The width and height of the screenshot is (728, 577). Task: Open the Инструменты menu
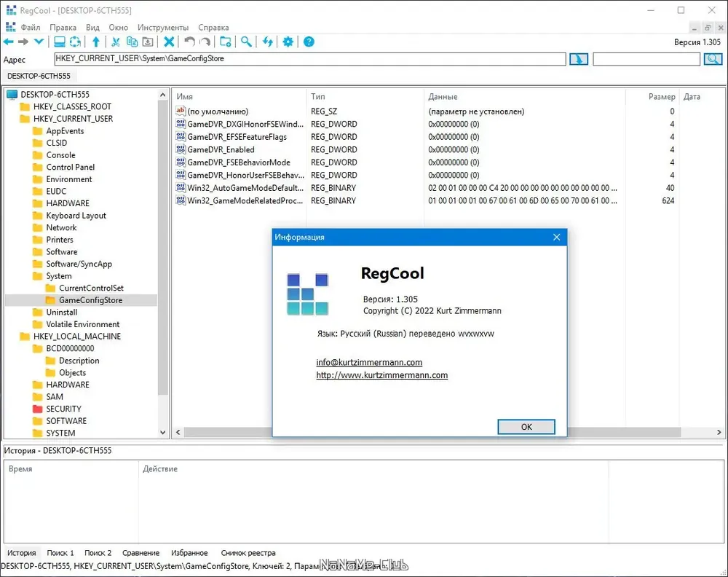[x=163, y=28]
